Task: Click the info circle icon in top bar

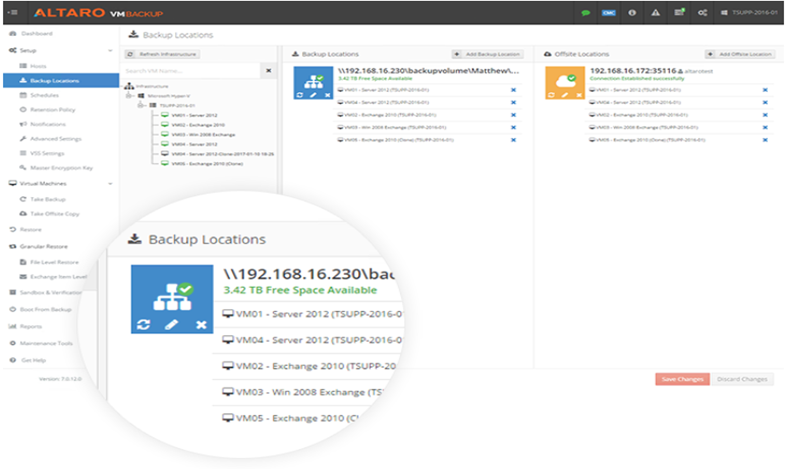Action: pyautogui.click(x=632, y=13)
